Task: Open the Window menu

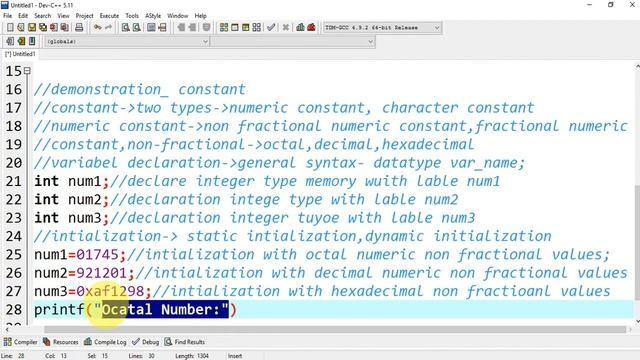Action: (x=178, y=16)
